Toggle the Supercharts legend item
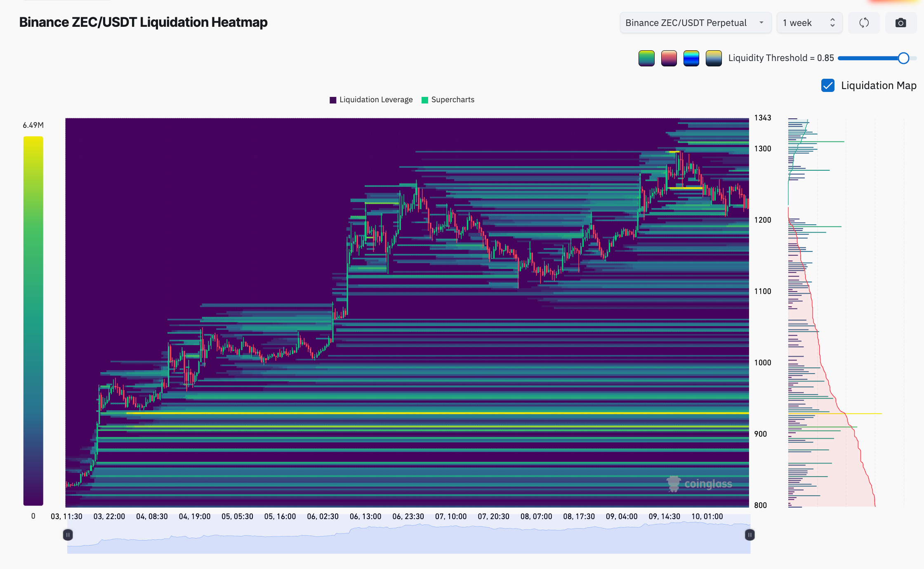This screenshot has width=924, height=569. point(448,100)
